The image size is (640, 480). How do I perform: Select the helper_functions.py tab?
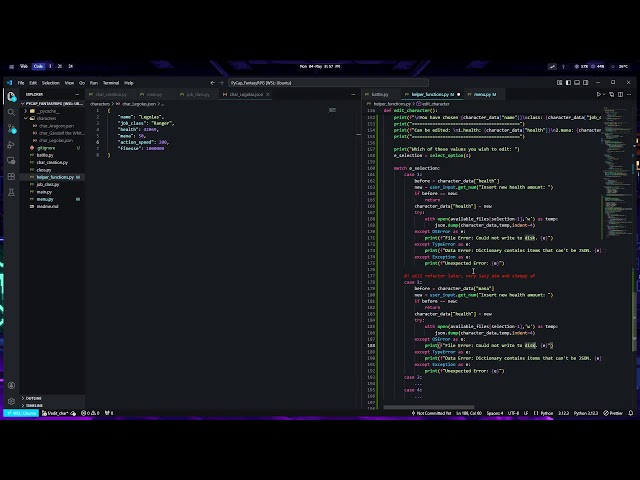[x=432, y=94]
